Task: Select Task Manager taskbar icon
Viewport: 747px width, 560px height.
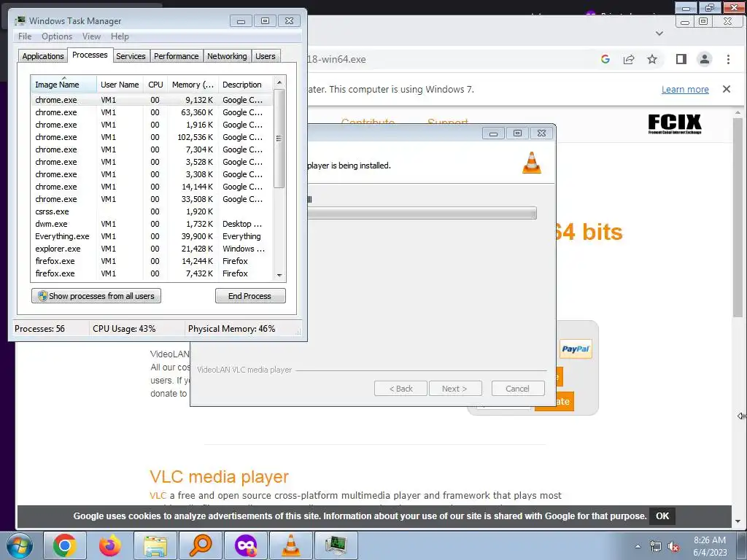Action: click(336, 545)
